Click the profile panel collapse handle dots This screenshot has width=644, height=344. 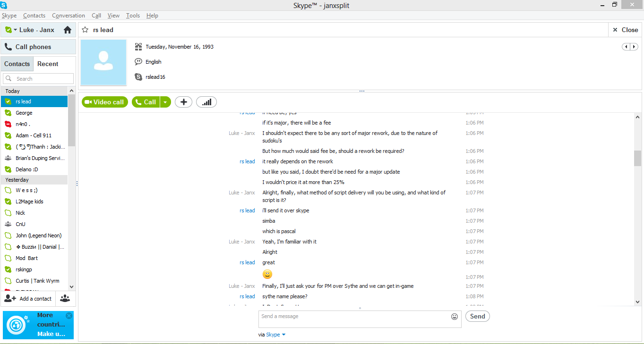point(362,91)
